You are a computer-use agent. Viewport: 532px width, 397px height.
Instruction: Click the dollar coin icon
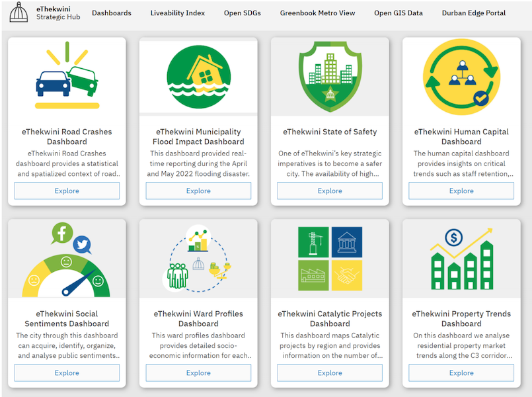pyautogui.click(x=453, y=237)
